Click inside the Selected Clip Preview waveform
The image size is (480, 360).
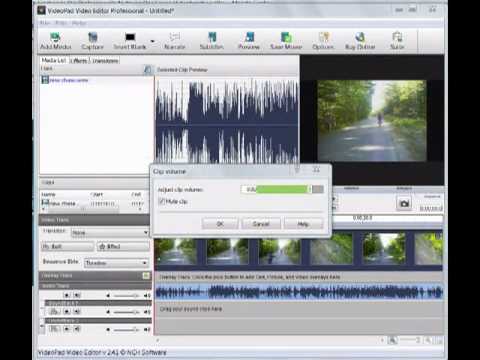pos(227,121)
